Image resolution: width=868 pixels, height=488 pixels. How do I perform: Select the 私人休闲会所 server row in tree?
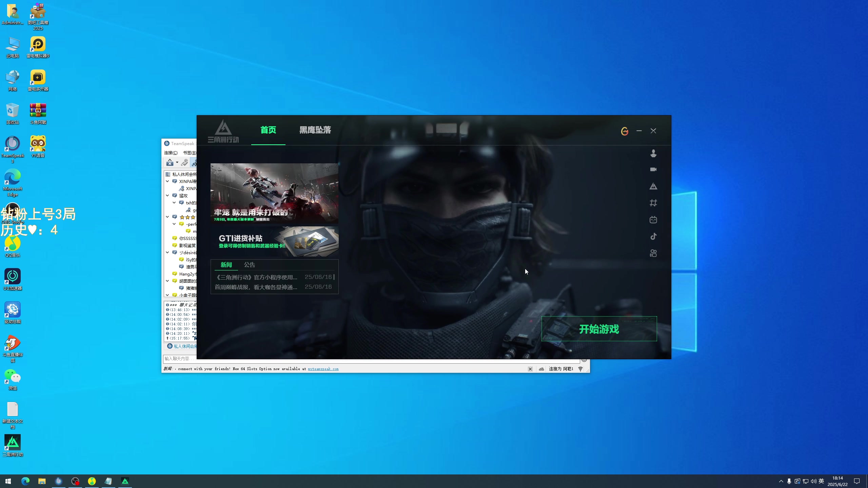coord(181,174)
